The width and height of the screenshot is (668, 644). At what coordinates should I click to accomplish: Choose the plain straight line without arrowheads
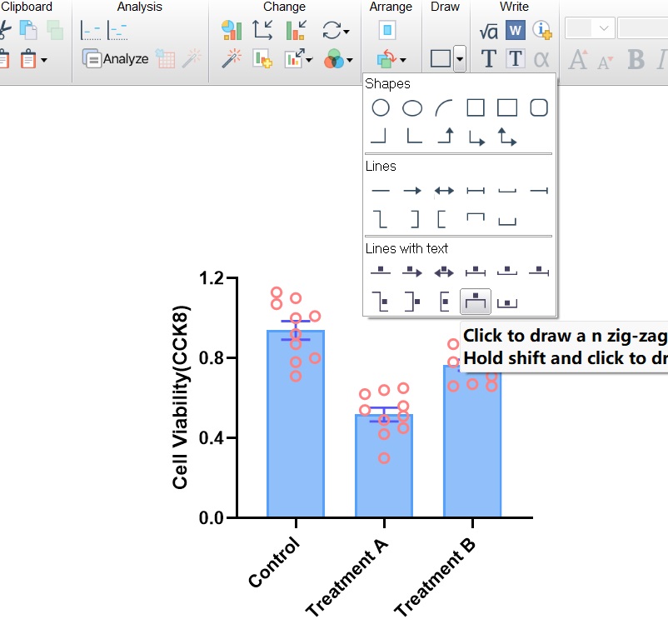pyautogui.click(x=381, y=191)
